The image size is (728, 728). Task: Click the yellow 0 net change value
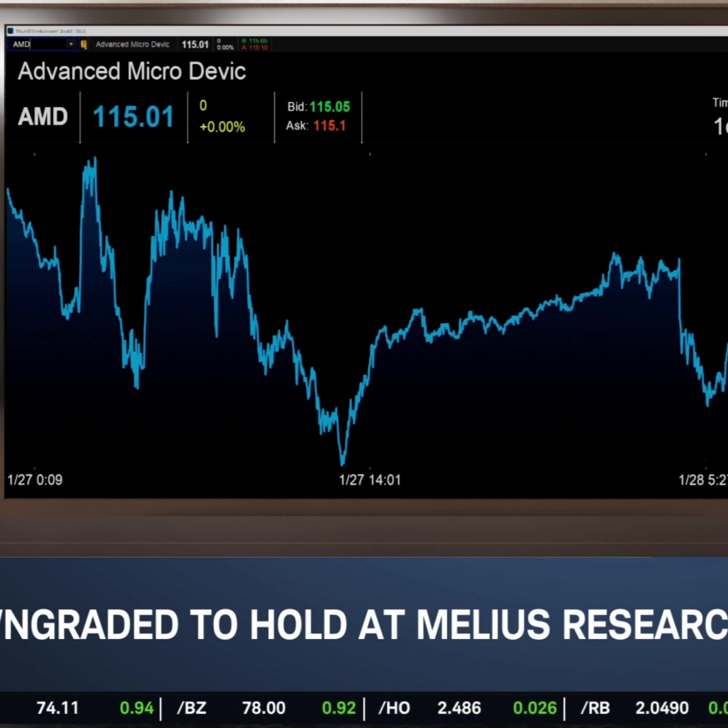[x=203, y=106]
